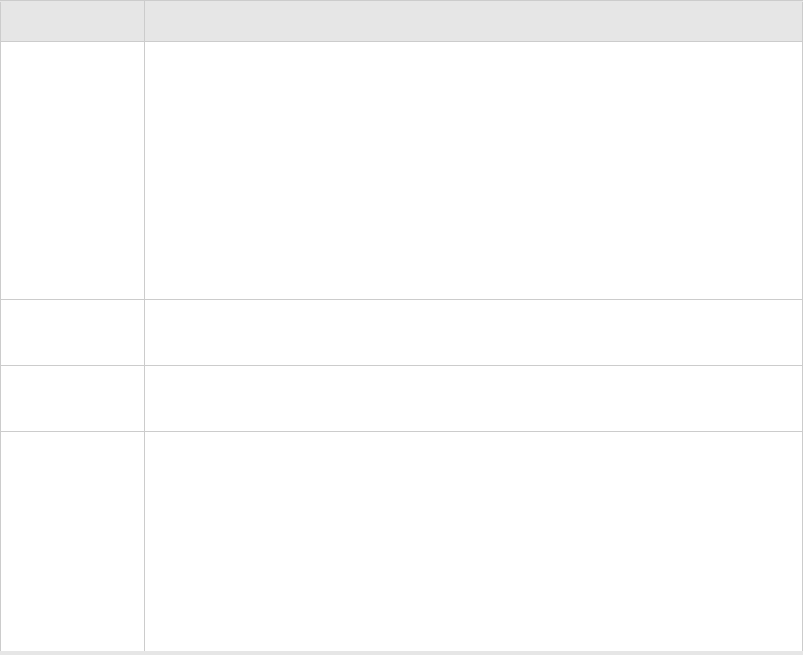Click border between second and third rows
This screenshot has width=803, height=655.
402,365
